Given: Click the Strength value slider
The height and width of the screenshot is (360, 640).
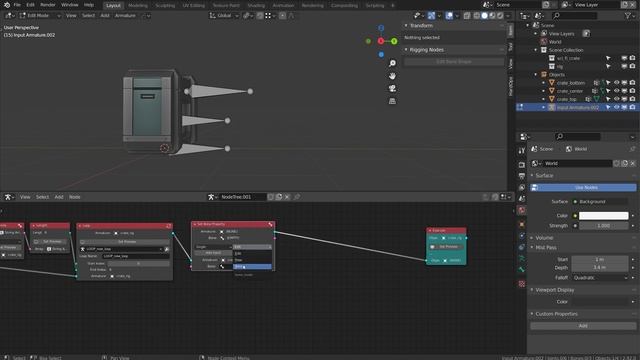Looking at the screenshot, I should (x=604, y=225).
